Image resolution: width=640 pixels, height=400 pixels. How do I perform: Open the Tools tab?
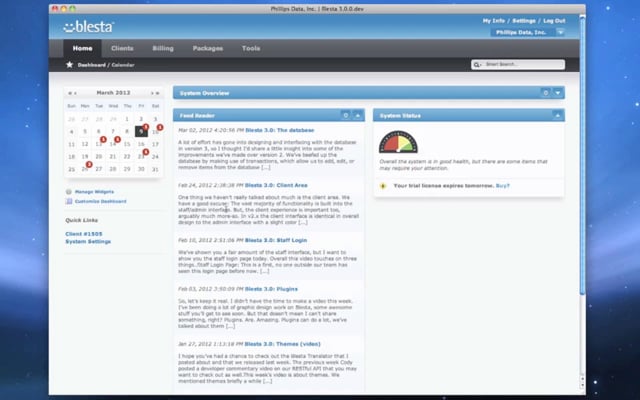point(251,48)
